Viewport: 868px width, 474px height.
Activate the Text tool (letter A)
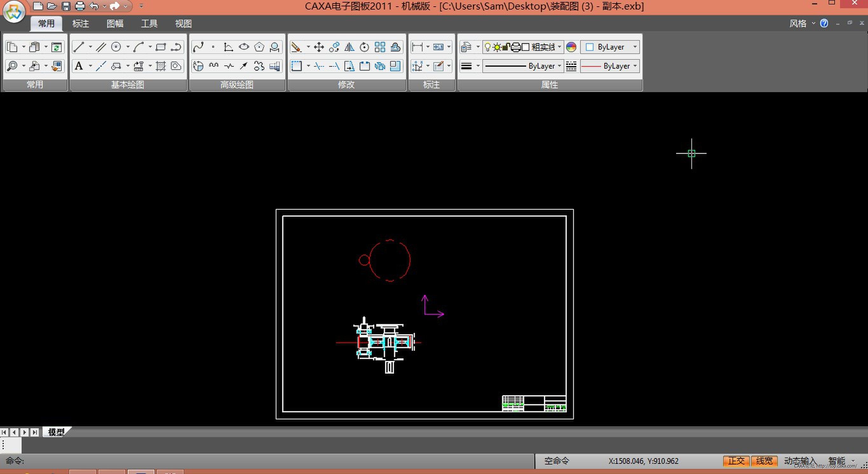click(x=78, y=66)
